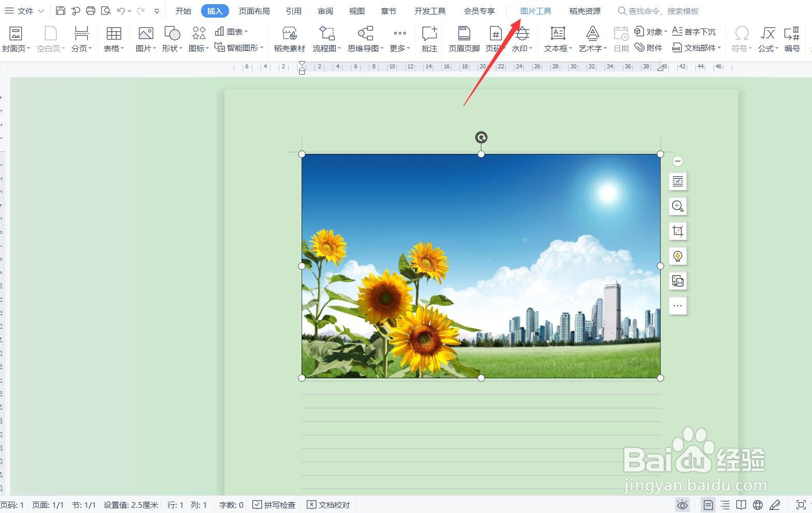
Task: Switch to page view mode icon
Action: (708, 505)
